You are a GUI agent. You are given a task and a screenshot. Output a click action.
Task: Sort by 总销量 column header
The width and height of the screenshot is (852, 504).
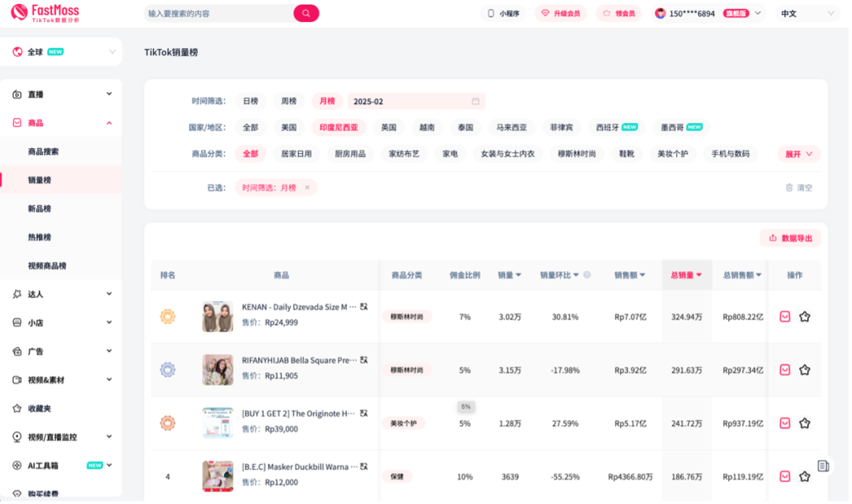pyautogui.click(x=686, y=274)
